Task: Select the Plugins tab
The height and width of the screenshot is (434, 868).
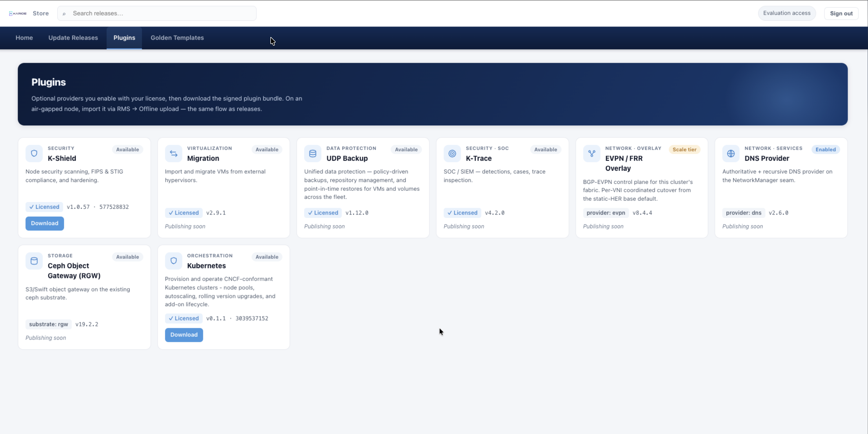Action: point(124,38)
